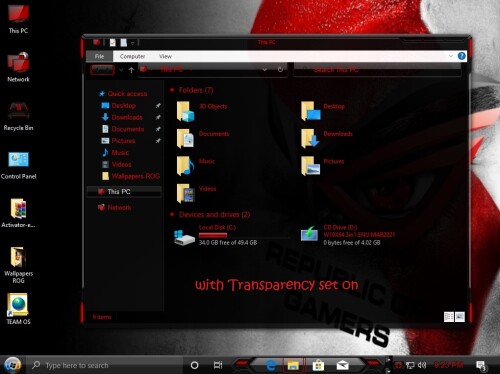The width and height of the screenshot is (500, 374).
Task: Open Microsoft Store taskbar icon
Action: click(318, 366)
